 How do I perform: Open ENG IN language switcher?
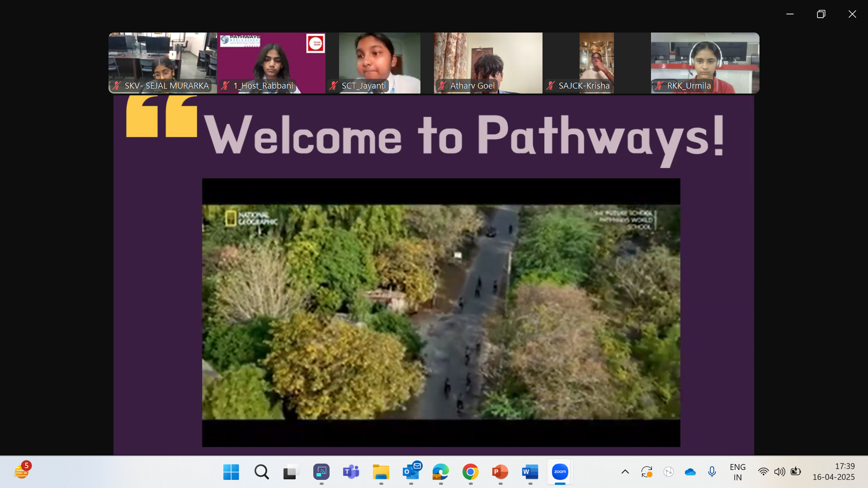click(737, 472)
